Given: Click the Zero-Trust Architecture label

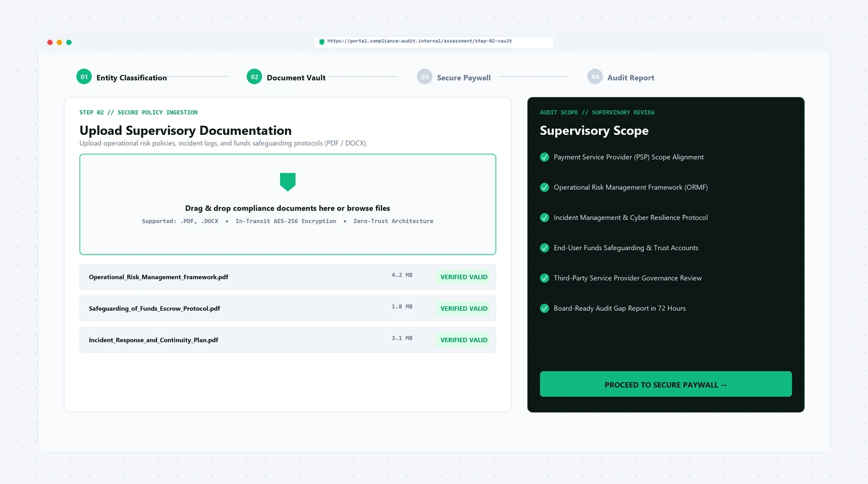Looking at the screenshot, I should click(x=393, y=221).
